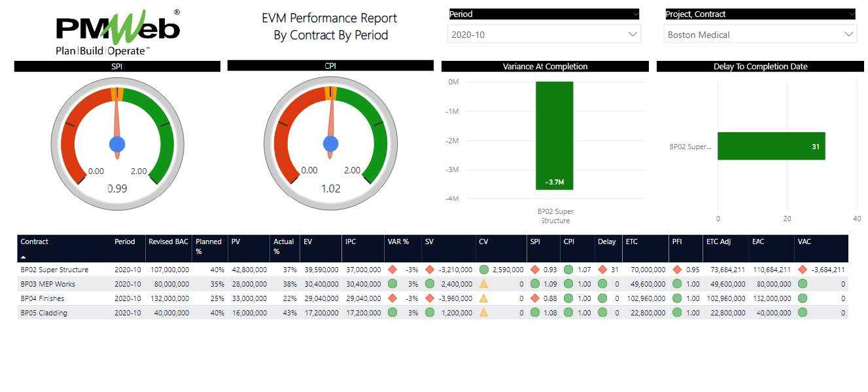Click red diamond SPI icon for BP02 Super Structure
The height and width of the screenshot is (392, 868).
535,269
